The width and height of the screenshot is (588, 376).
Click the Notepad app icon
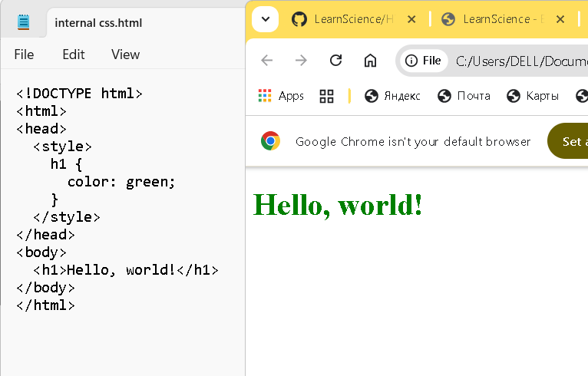point(24,22)
